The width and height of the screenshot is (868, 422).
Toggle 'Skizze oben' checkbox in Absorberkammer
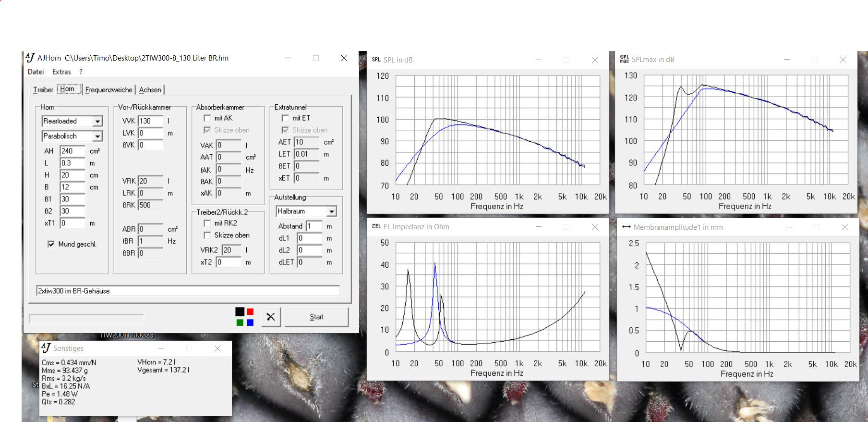207,130
